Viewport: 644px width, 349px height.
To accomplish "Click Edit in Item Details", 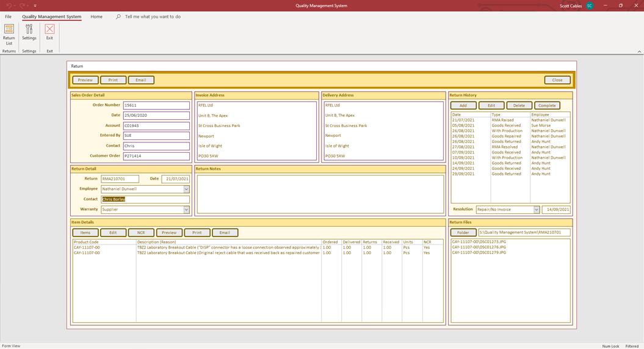I will tap(113, 233).
